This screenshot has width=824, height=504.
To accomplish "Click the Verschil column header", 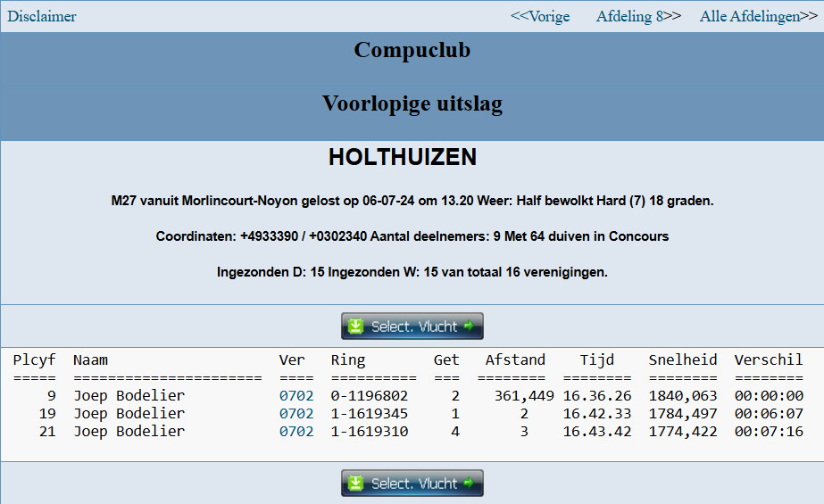I will tap(769, 360).
